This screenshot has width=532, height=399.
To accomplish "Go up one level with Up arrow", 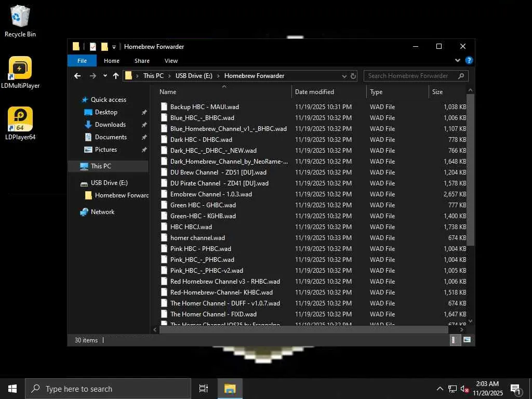I will [116, 76].
